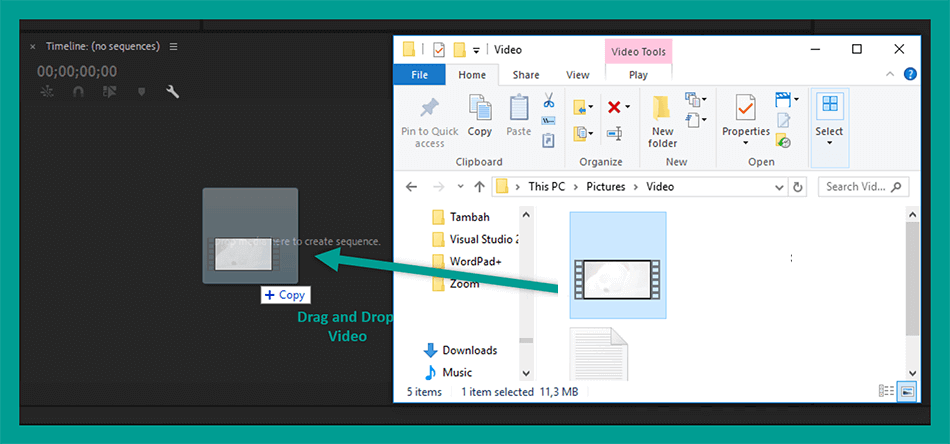The height and width of the screenshot is (444, 950).
Task: Go back with the Back arrow
Action: tap(411, 187)
